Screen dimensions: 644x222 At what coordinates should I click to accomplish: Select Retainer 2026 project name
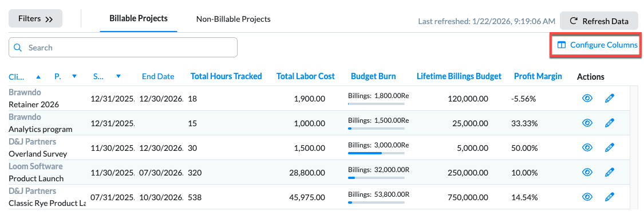click(x=34, y=104)
